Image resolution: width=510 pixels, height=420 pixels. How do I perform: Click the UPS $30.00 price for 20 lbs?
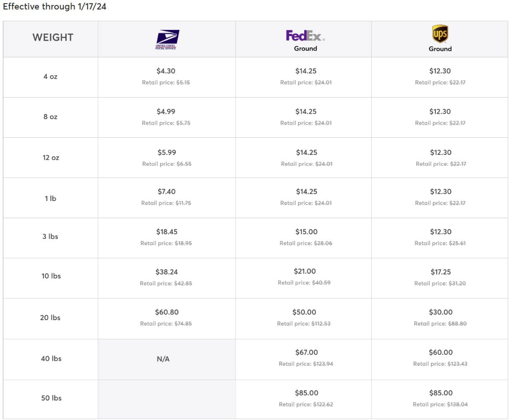[441, 312]
